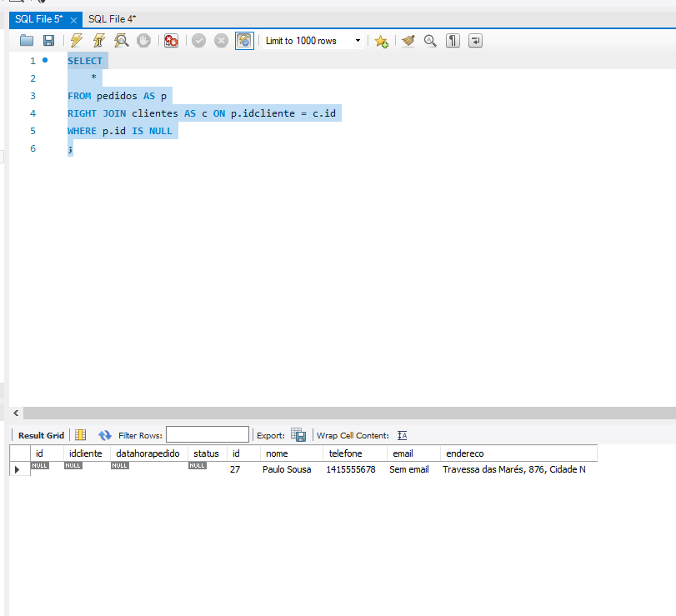This screenshot has width=676, height=616.
Task: Click the idcliente column header
Action: coord(85,453)
